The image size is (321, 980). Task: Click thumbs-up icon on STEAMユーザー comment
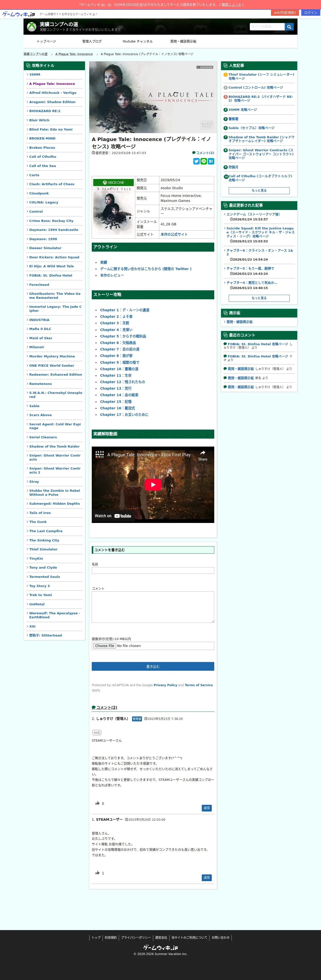pos(97,872)
